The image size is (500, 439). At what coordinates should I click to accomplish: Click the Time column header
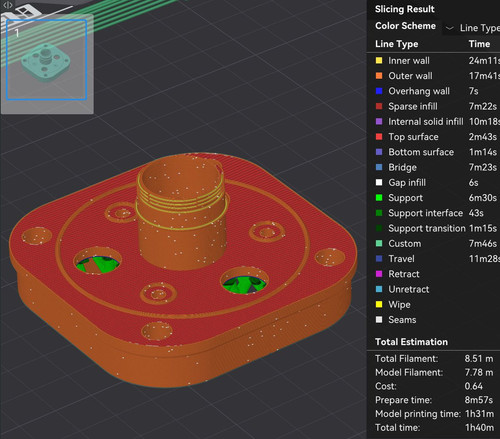coord(479,44)
